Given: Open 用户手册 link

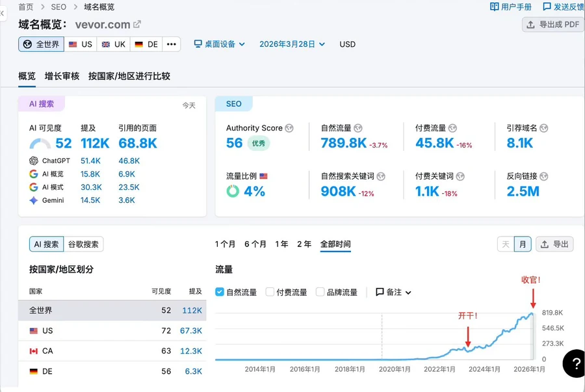Looking at the screenshot, I should (x=511, y=7).
